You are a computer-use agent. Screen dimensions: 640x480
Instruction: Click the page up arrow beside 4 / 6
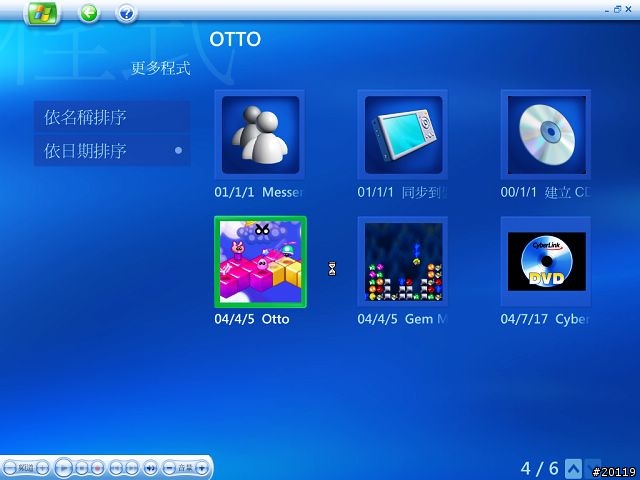(x=573, y=469)
